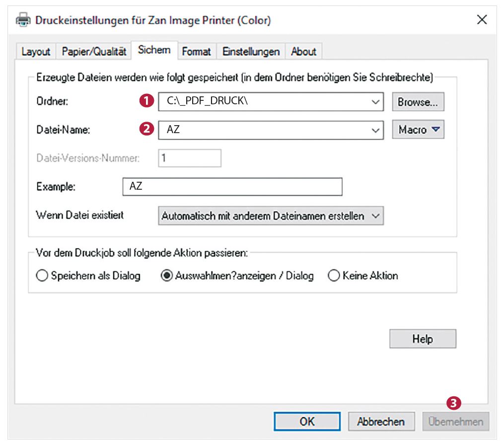Select the Format tab

click(x=196, y=51)
